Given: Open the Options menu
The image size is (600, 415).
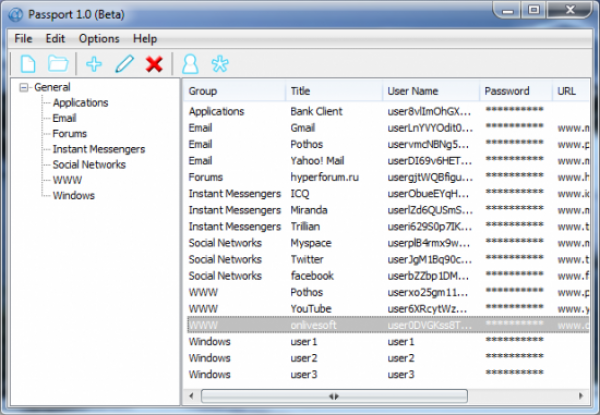Looking at the screenshot, I should click(99, 38).
